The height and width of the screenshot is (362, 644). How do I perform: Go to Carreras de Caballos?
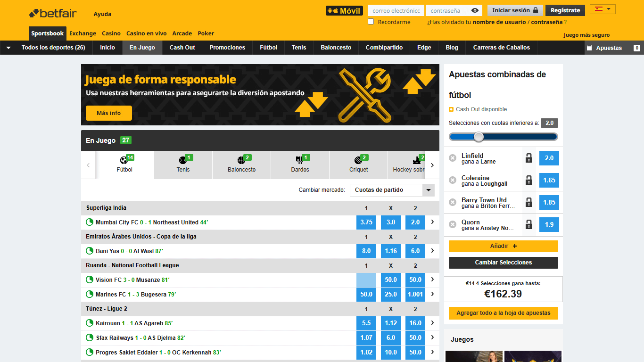pos(502,48)
